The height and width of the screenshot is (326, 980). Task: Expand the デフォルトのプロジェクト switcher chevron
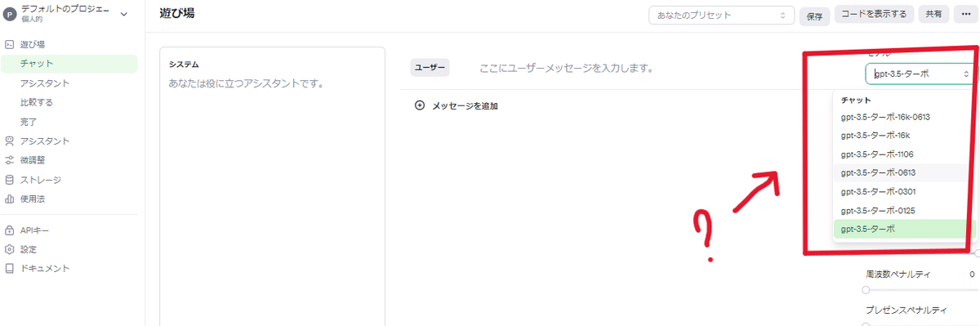pyautogui.click(x=123, y=14)
